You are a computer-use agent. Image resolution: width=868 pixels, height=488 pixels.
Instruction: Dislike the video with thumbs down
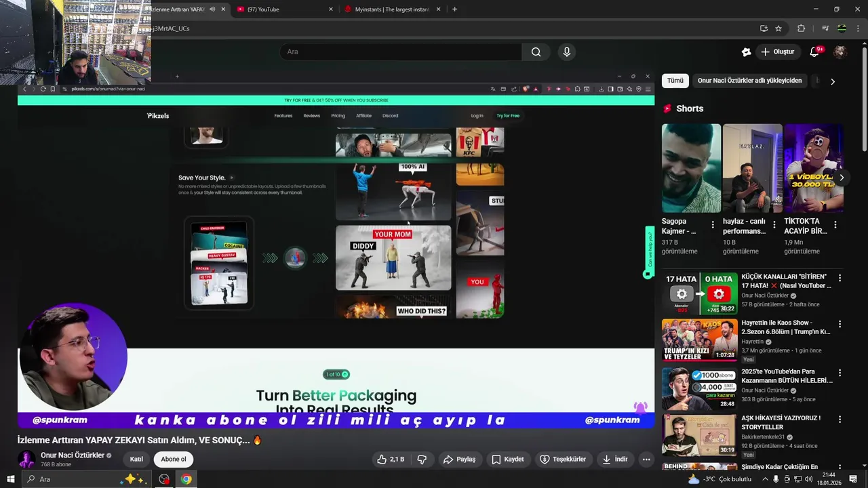coord(422,459)
